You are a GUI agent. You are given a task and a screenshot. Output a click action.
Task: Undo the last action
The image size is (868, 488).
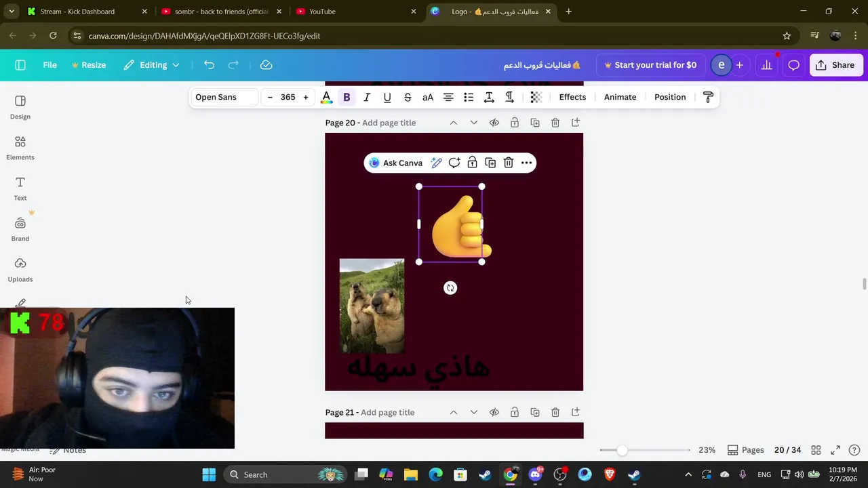click(x=209, y=65)
